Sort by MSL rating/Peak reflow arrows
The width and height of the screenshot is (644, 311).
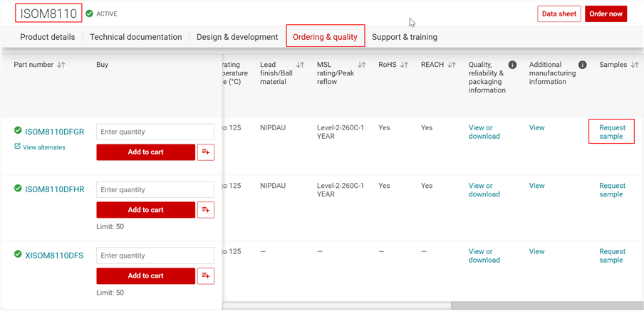362,65
